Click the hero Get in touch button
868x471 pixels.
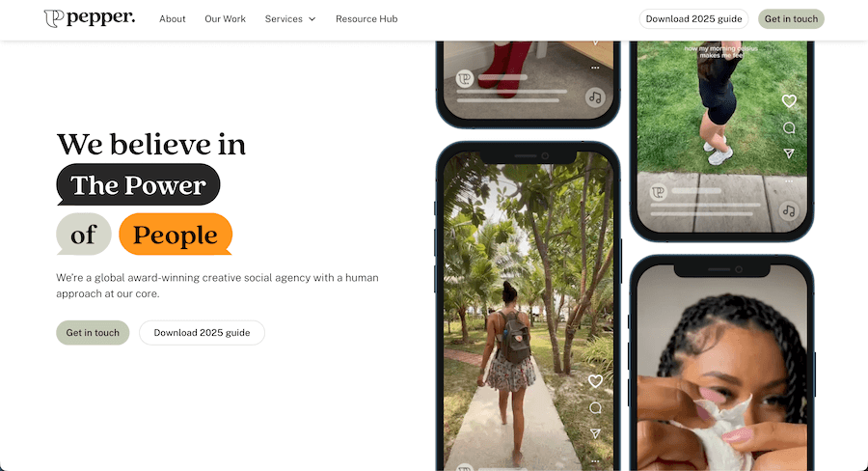93,332
